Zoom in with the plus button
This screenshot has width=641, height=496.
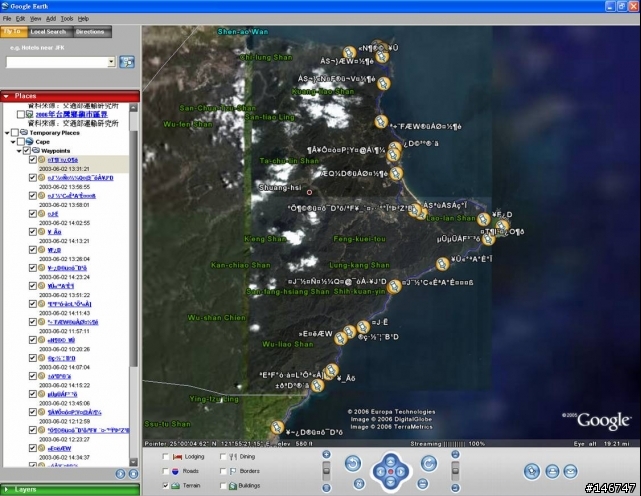[x=326, y=454]
